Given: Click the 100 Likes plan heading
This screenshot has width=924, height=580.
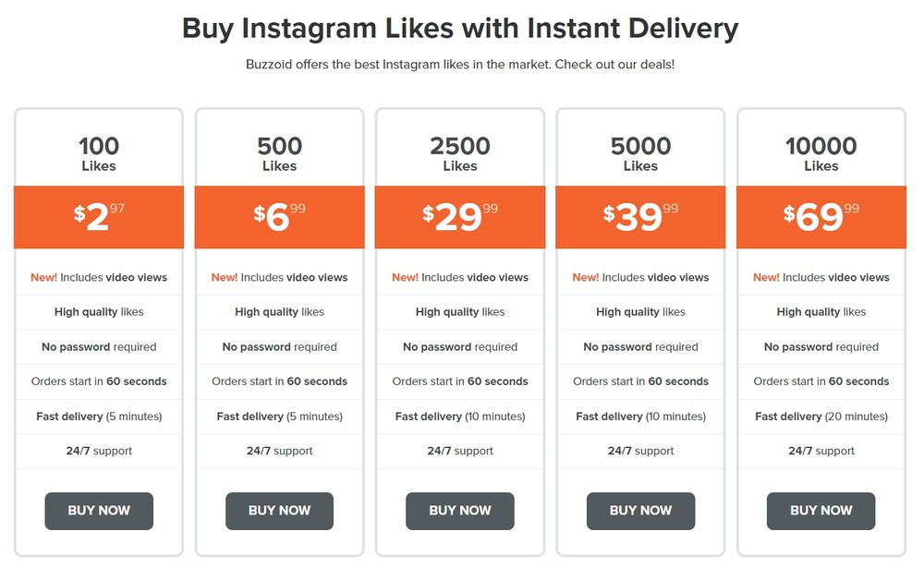Looking at the screenshot, I should tap(99, 153).
